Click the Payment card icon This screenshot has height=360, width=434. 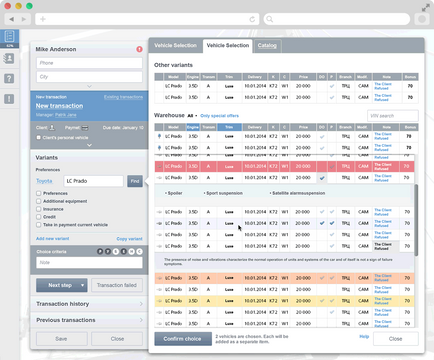tap(85, 128)
